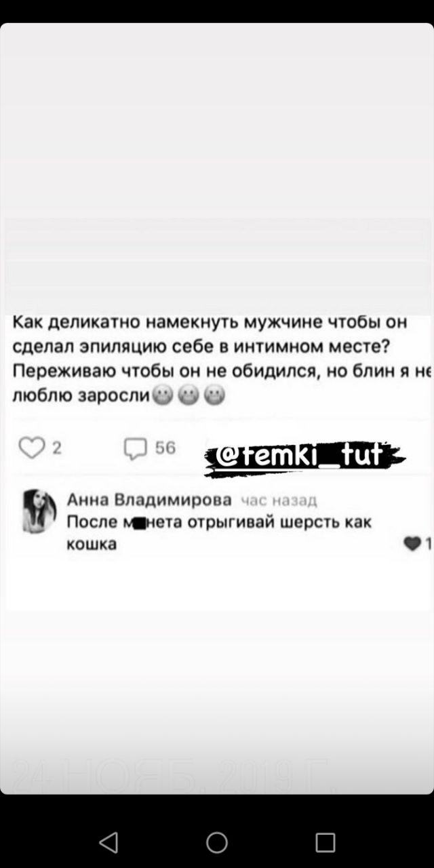Open the 56 comments counter
The width and height of the screenshot is (434, 868).
pos(165,448)
